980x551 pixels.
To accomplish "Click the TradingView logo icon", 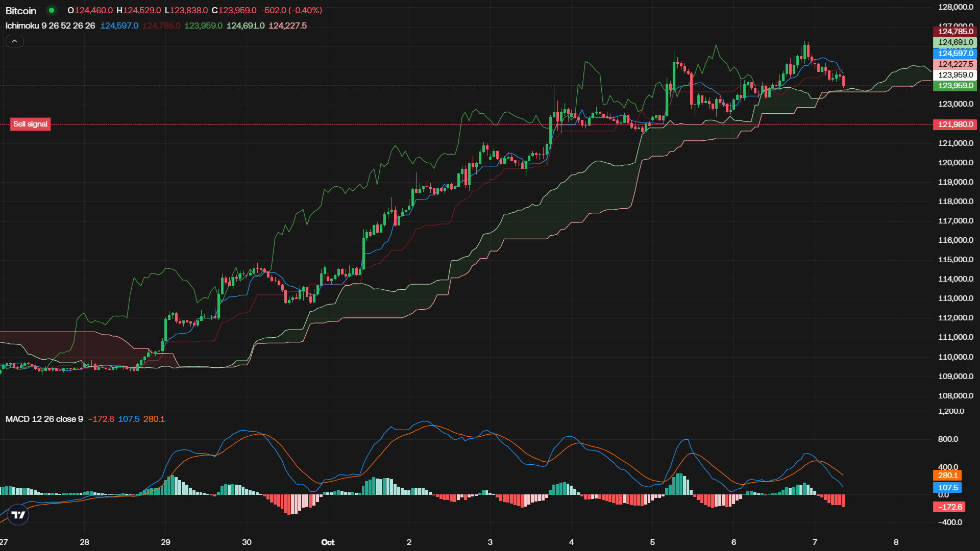I will point(18,515).
